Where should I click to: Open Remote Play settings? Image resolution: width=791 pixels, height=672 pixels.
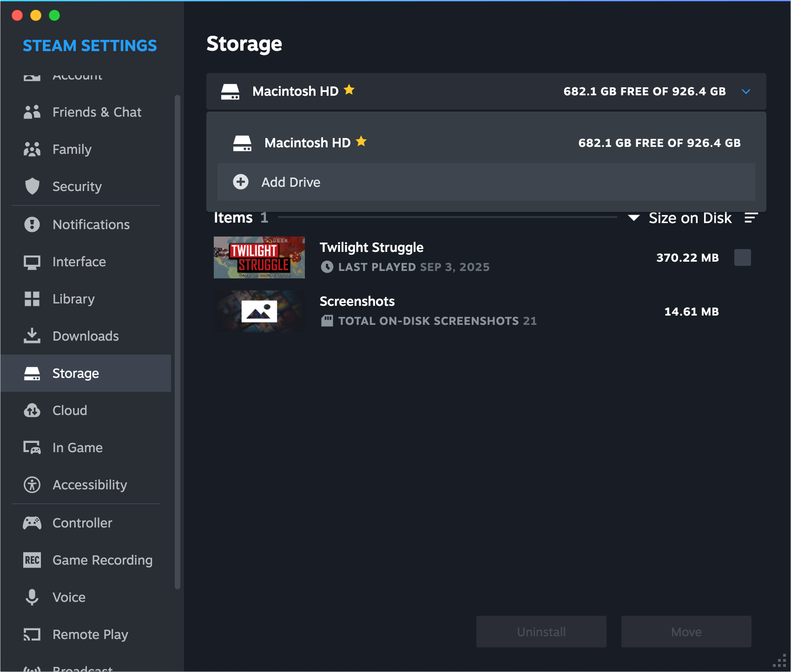pyautogui.click(x=86, y=634)
